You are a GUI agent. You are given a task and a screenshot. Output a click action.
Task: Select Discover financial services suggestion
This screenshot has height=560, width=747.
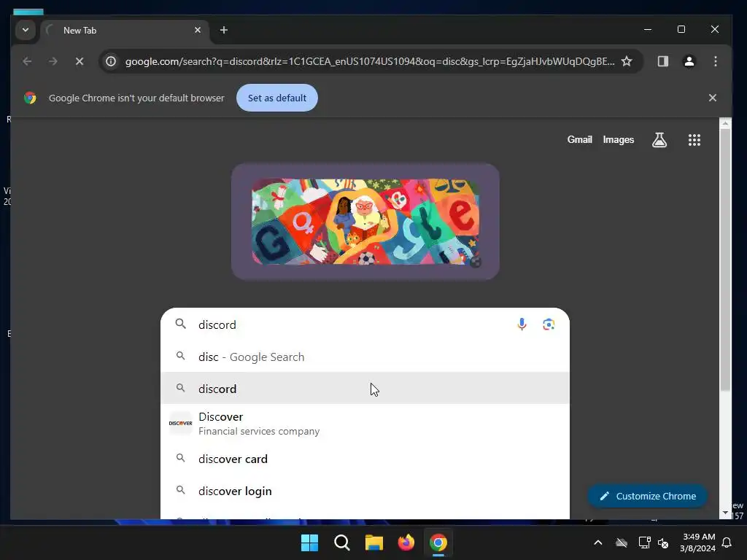(x=365, y=424)
